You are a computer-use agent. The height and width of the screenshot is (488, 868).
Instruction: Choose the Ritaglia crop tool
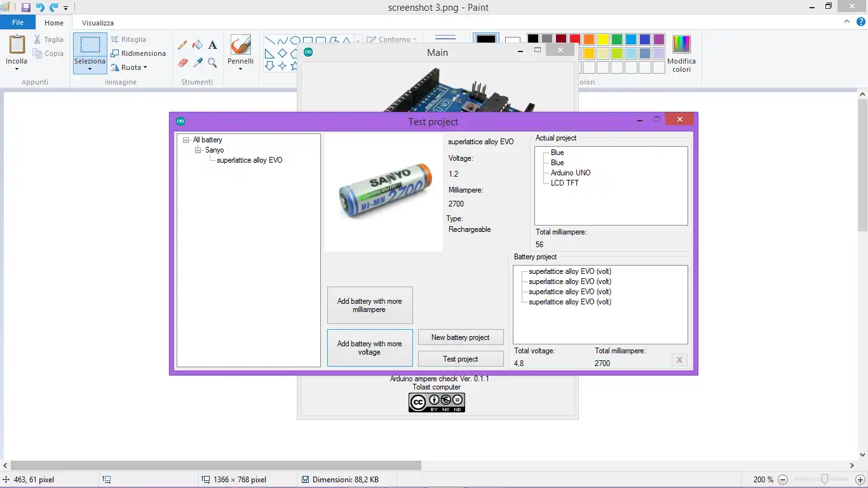click(x=128, y=39)
